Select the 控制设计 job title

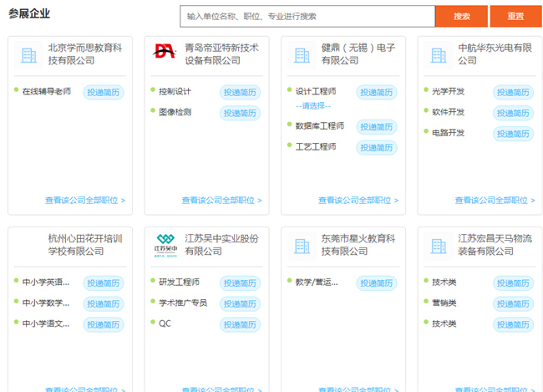coord(175,91)
